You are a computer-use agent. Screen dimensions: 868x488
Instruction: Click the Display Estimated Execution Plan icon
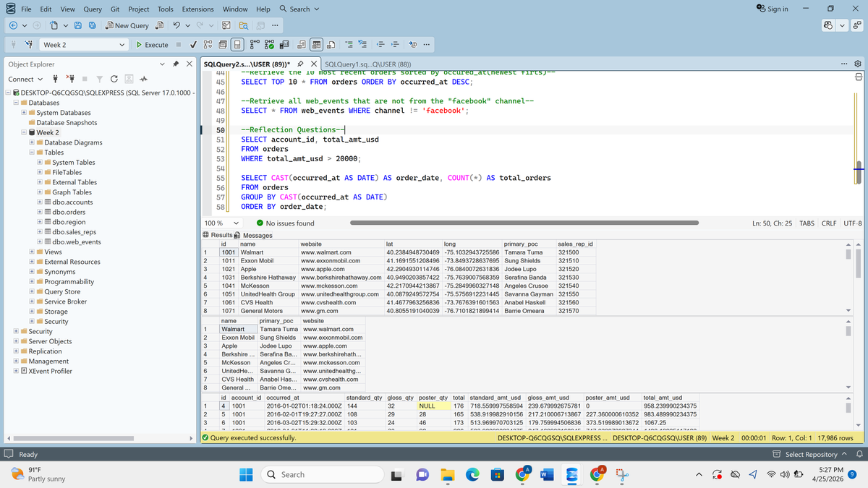pyautogui.click(x=208, y=45)
